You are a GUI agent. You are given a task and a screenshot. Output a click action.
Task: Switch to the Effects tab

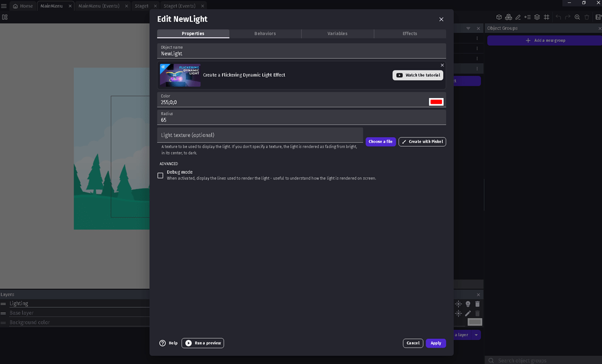point(410,33)
